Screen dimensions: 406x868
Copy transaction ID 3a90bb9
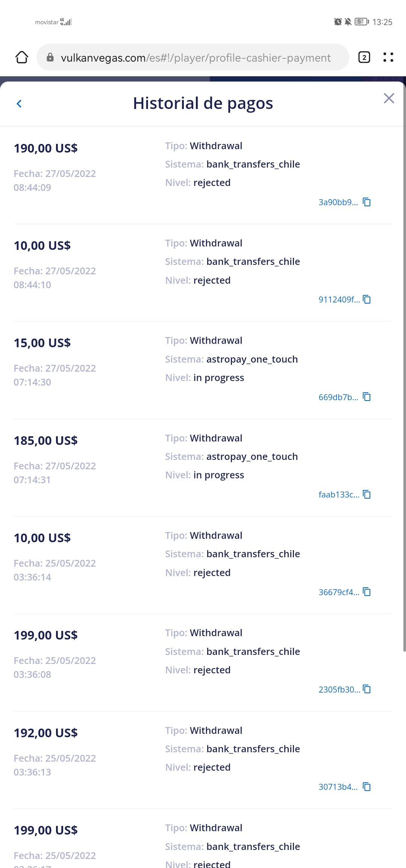tap(367, 202)
